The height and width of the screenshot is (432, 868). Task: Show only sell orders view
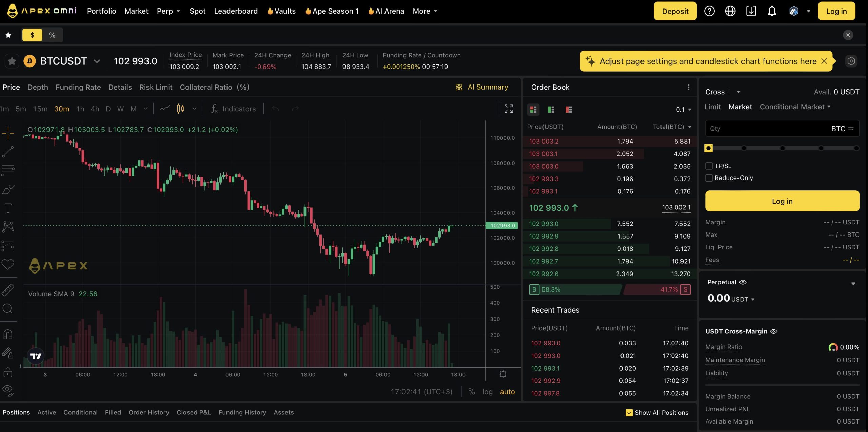click(x=569, y=110)
